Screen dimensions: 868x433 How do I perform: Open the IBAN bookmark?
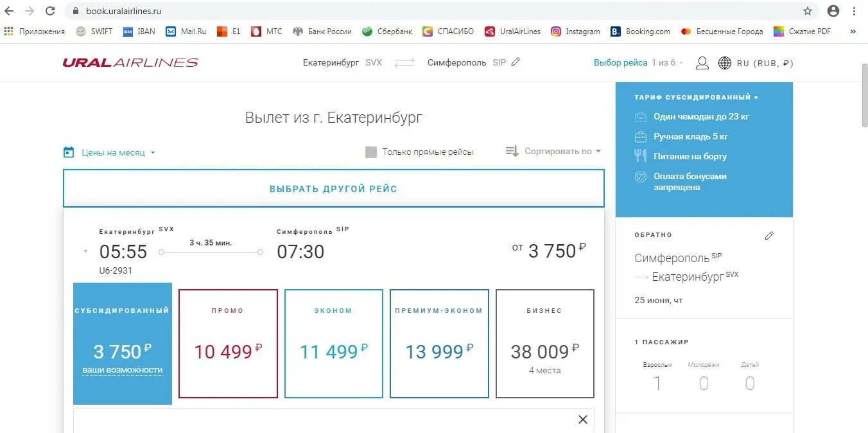click(x=139, y=31)
